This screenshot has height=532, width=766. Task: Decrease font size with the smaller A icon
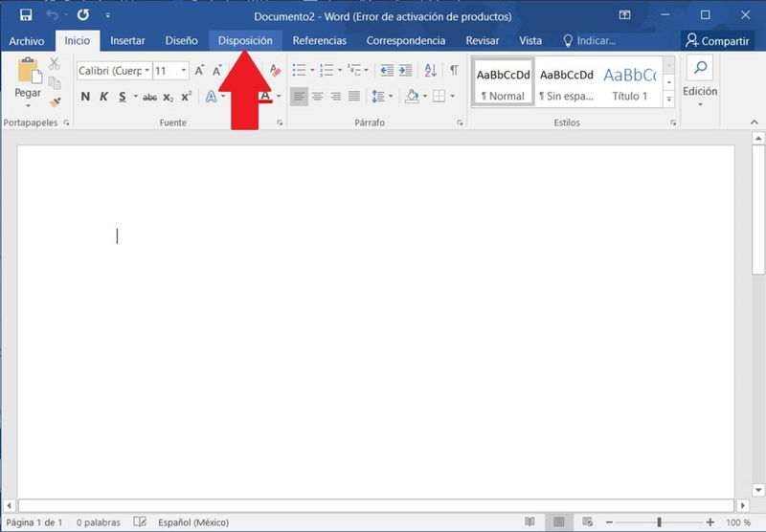coord(217,71)
